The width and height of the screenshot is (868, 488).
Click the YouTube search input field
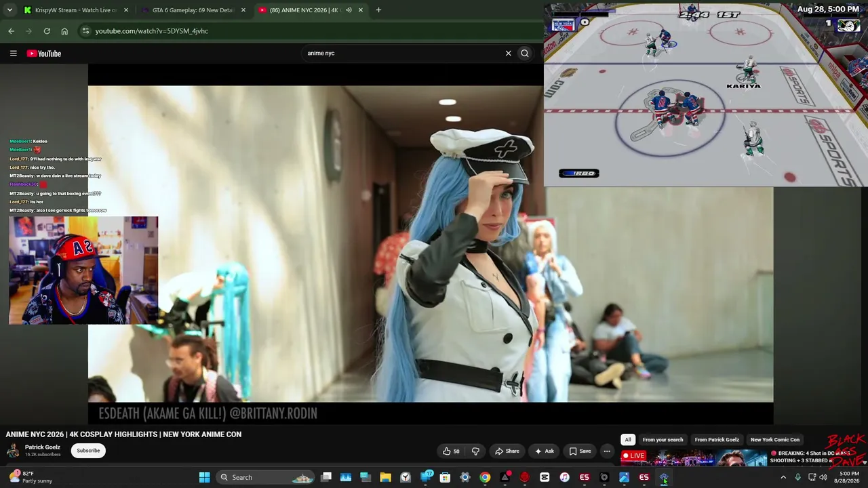(x=403, y=53)
